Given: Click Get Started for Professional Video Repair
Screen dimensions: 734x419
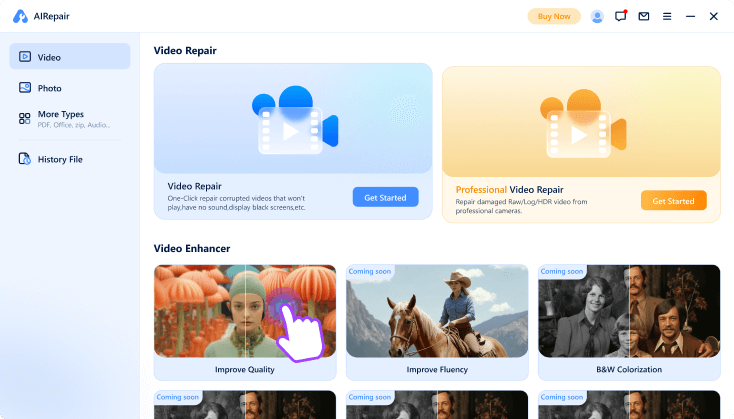Looking at the screenshot, I should point(673,201).
